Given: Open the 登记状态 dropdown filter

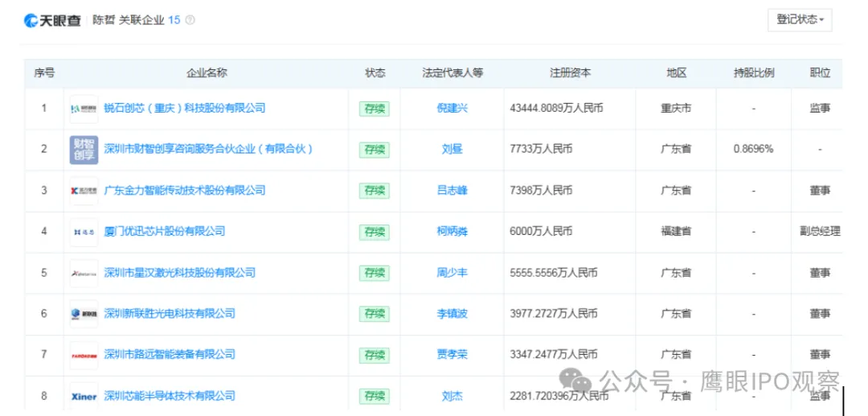Looking at the screenshot, I should [800, 20].
